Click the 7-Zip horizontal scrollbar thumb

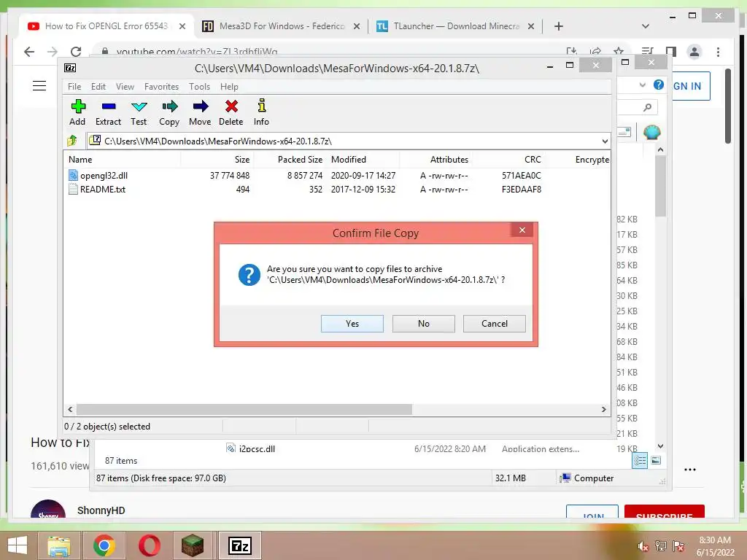coord(244,410)
